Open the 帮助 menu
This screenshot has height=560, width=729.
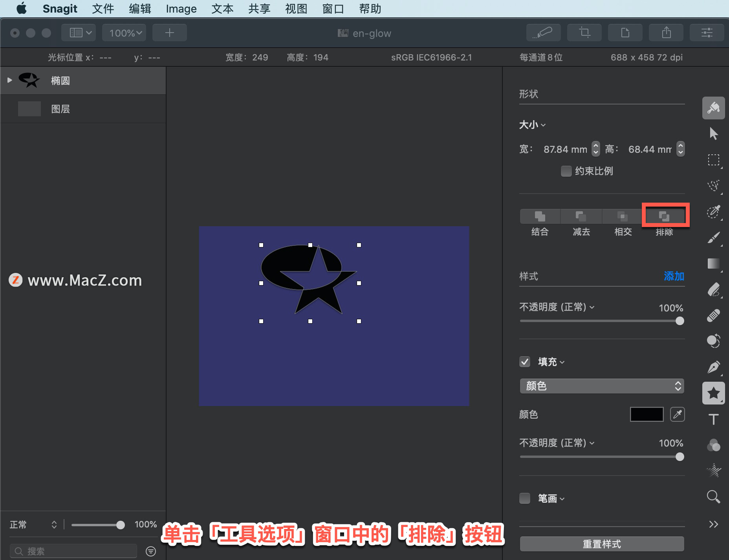[x=370, y=9]
